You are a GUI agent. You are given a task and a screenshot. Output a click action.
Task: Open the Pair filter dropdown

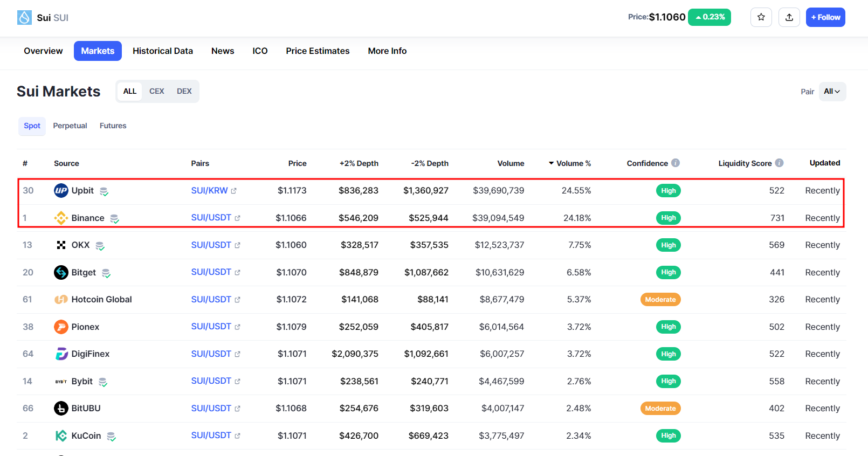click(x=832, y=92)
